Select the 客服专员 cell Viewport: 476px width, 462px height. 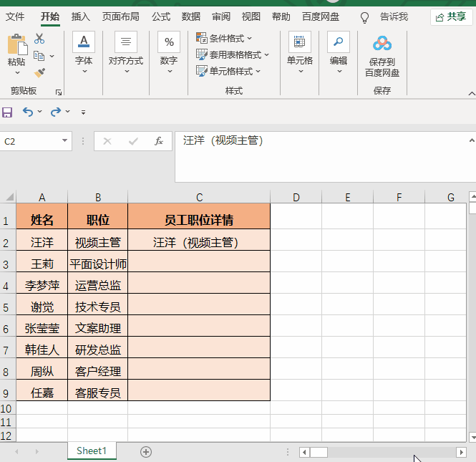click(x=98, y=390)
